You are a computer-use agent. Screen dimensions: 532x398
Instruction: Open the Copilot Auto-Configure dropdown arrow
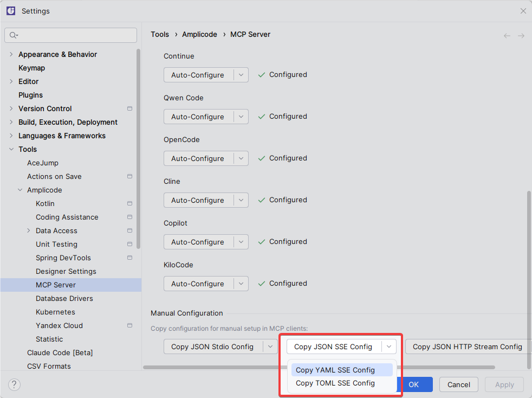pyautogui.click(x=241, y=242)
